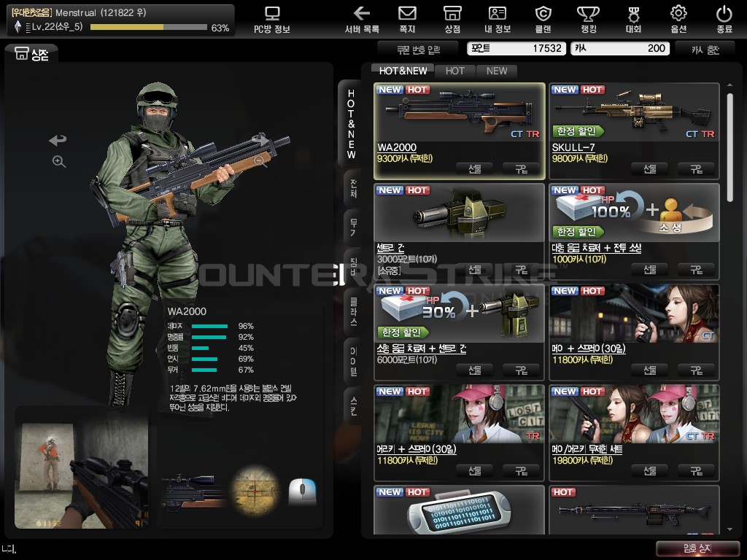Click the scope crosshair preview thumbnail

point(255,491)
